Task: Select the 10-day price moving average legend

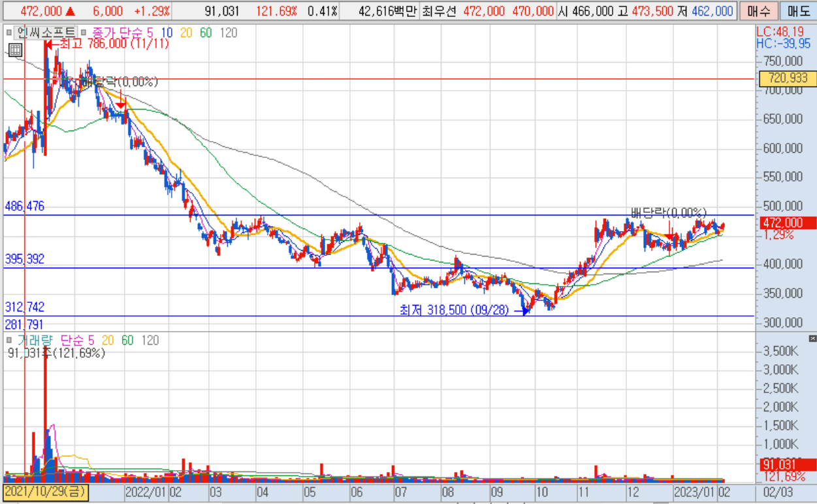Action: pyautogui.click(x=167, y=33)
